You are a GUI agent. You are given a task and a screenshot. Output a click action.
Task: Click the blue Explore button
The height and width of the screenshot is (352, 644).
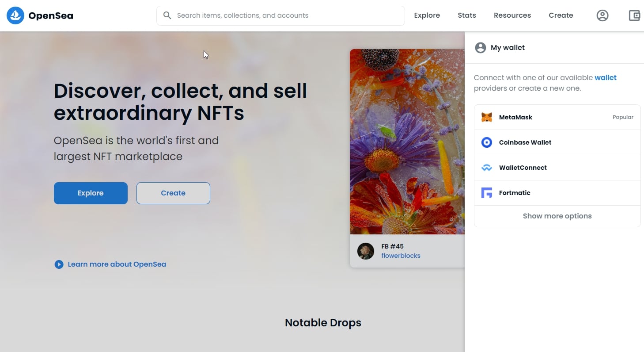(x=91, y=193)
